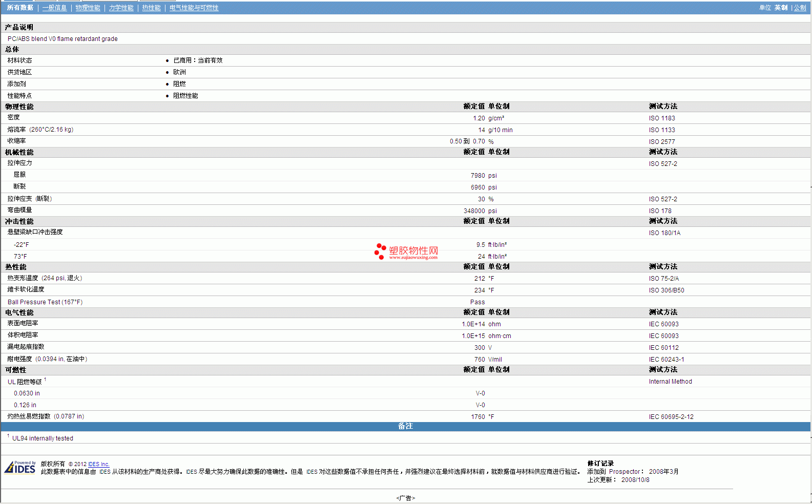The width and height of the screenshot is (812, 504).
Task: Select test method 'ISO 1183'
Action: (x=662, y=118)
